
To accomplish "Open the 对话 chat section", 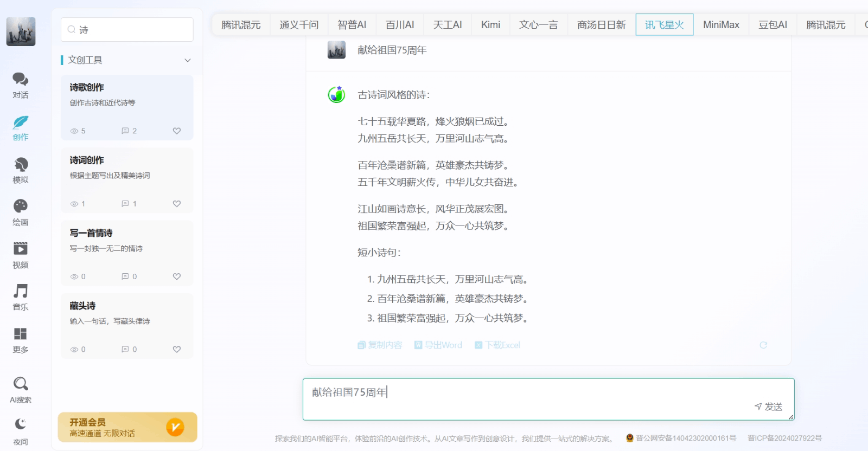I will [x=21, y=85].
